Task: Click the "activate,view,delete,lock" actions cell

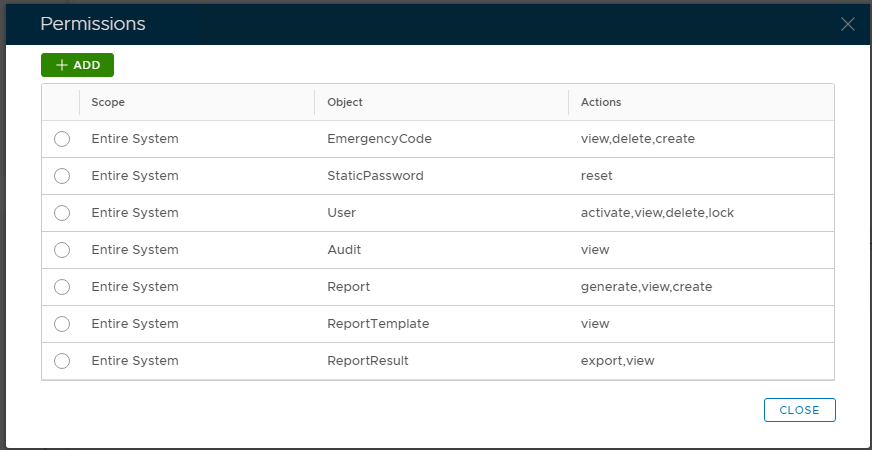Action: point(657,213)
